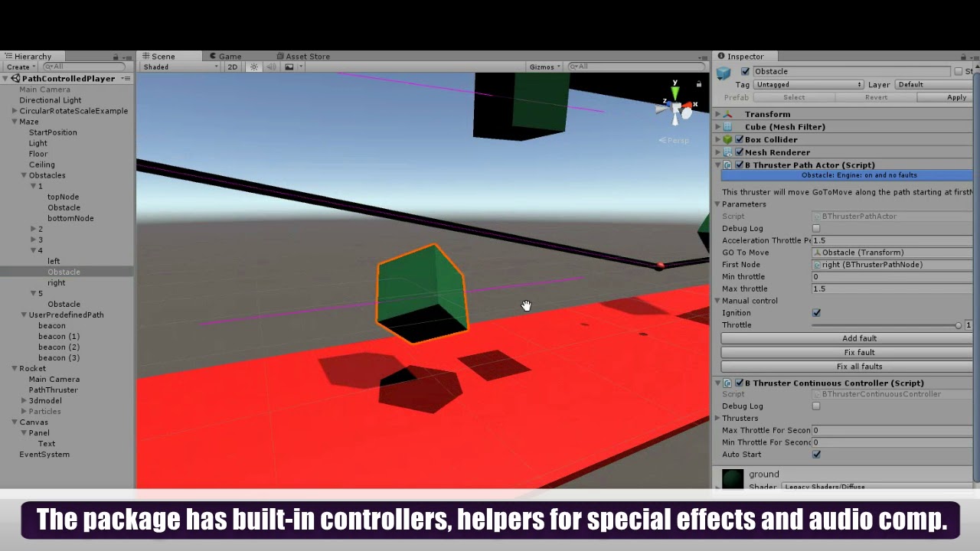Collapse Maze object in Hierarchy
The image size is (980, 551).
[x=14, y=122]
